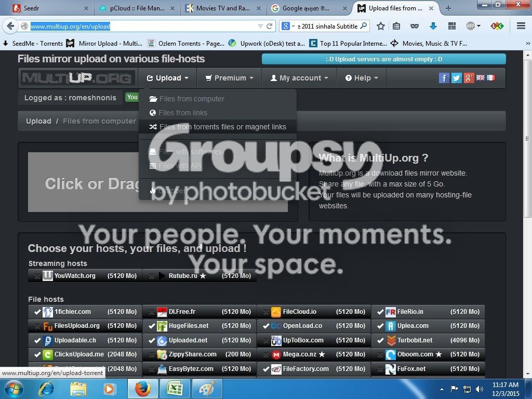The width and height of the screenshot is (532, 399).
Task: Open downloads with the blue arrow icon
Action: click(x=433, y=26)
